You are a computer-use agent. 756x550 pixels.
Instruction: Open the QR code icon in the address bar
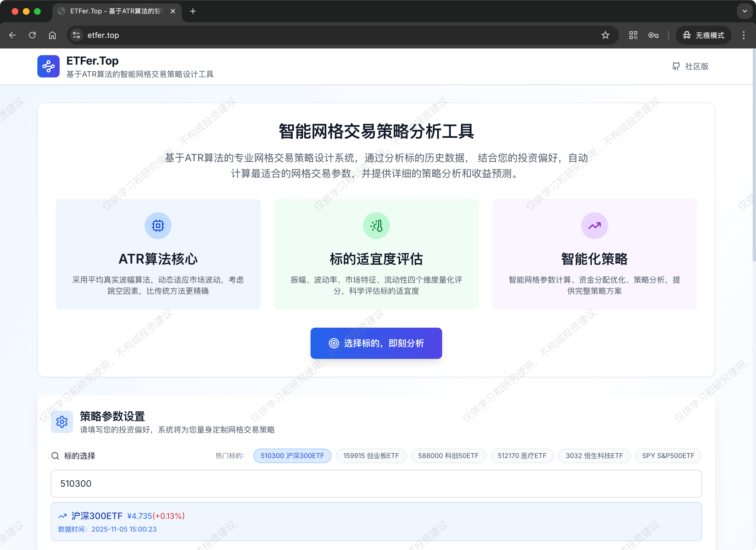633,35
